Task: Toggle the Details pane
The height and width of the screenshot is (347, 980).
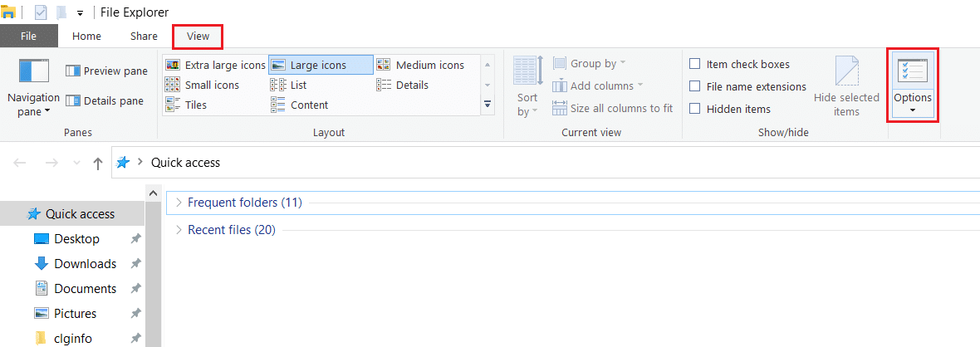Action: coord(105,100)
